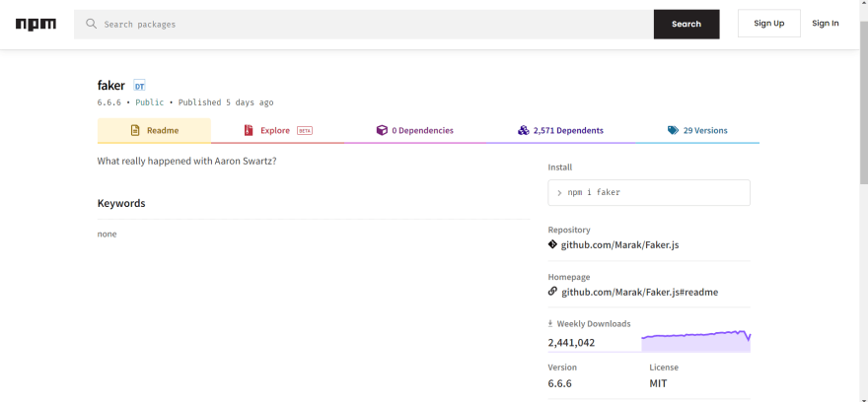
Task: Click the Readme document icon
Action: (x=135, y=130)
